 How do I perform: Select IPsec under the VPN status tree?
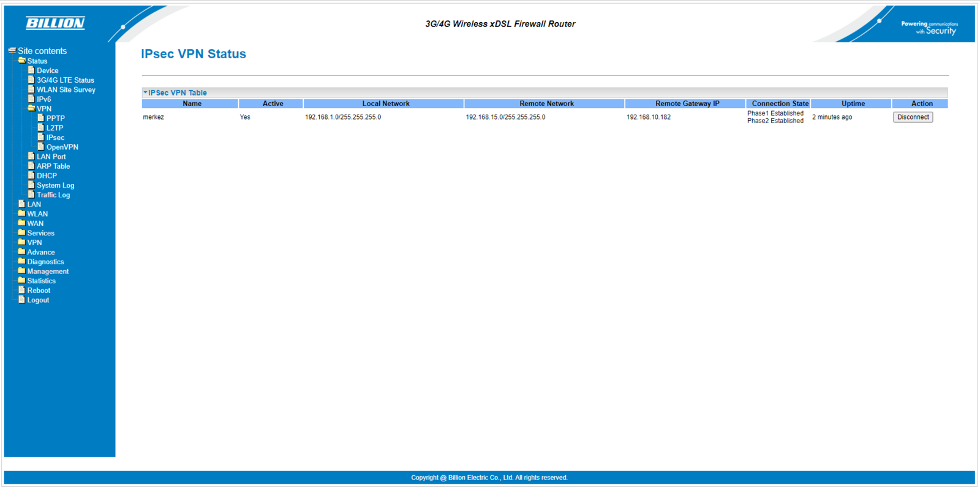click(x=55, y=137)
